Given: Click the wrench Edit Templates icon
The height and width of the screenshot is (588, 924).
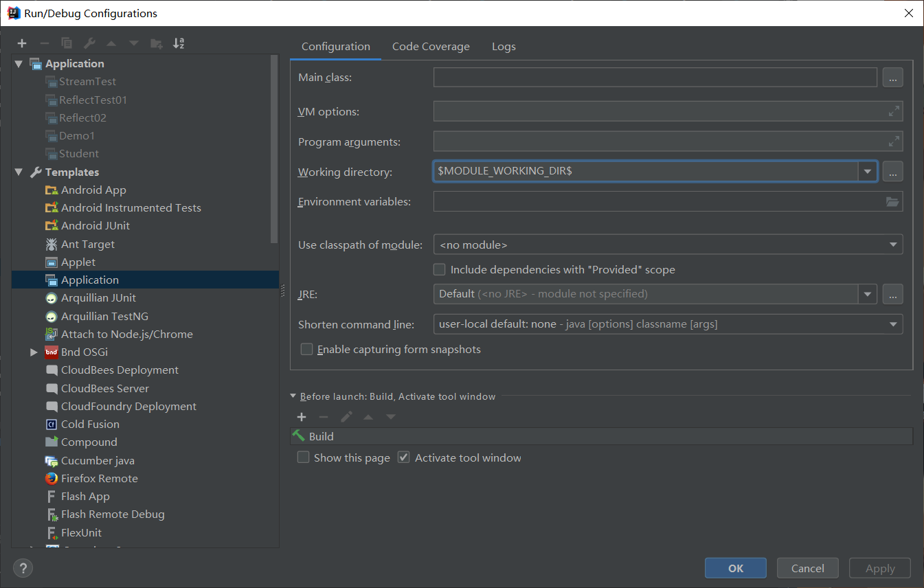Looking at the screenshot, I should (x=89, y=43).
